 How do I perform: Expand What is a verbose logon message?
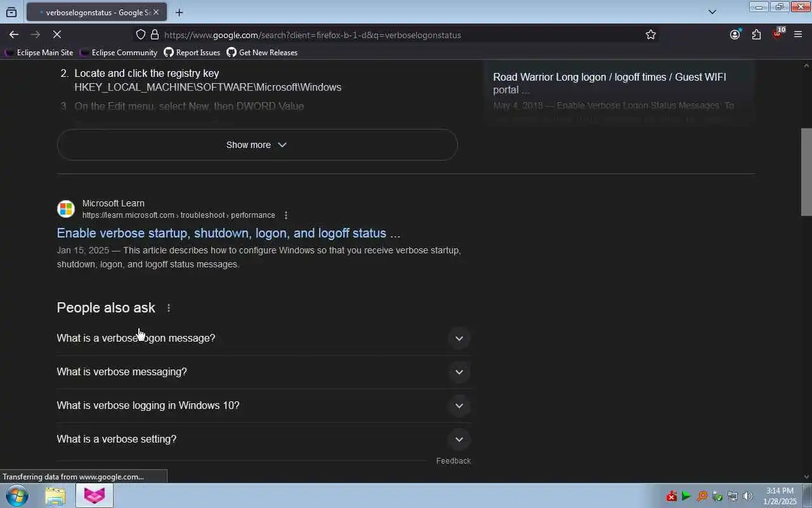(x=264, y=338)
